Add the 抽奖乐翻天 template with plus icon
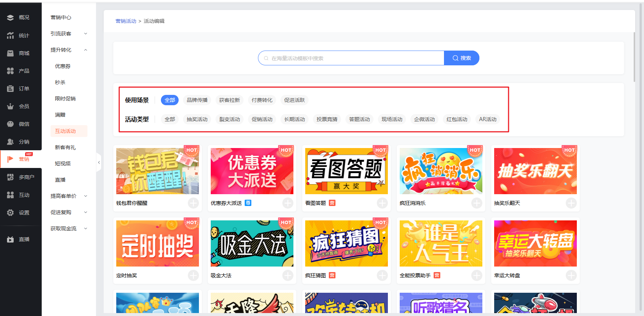The height and width of the screenshot is (316, 644). click(571, 203)
